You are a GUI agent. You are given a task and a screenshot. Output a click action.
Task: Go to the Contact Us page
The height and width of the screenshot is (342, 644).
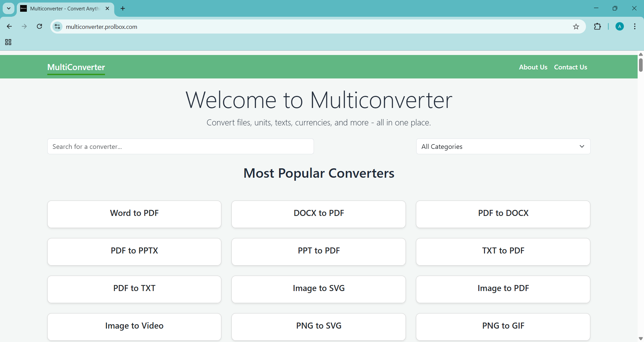pos(570,67)
